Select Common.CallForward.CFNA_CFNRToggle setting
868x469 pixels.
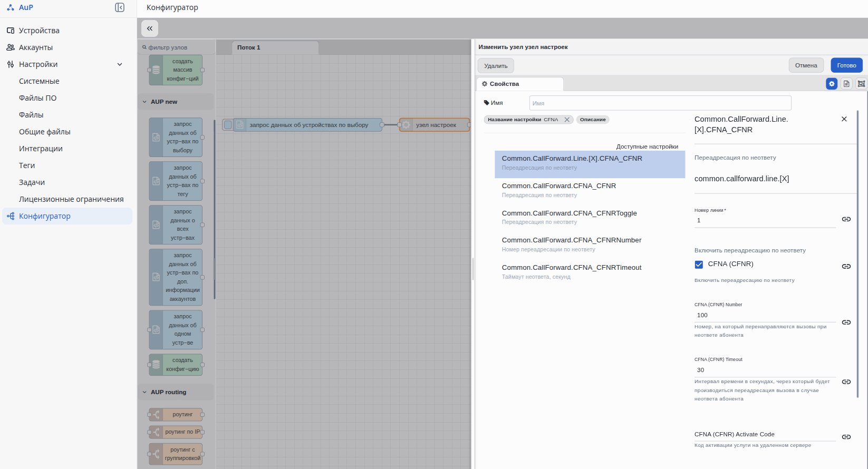590,217
